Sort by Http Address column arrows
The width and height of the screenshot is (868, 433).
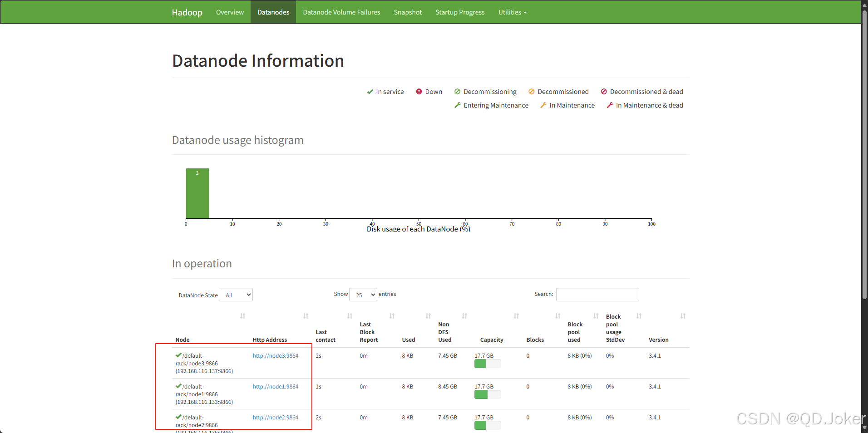pos(306,316)
